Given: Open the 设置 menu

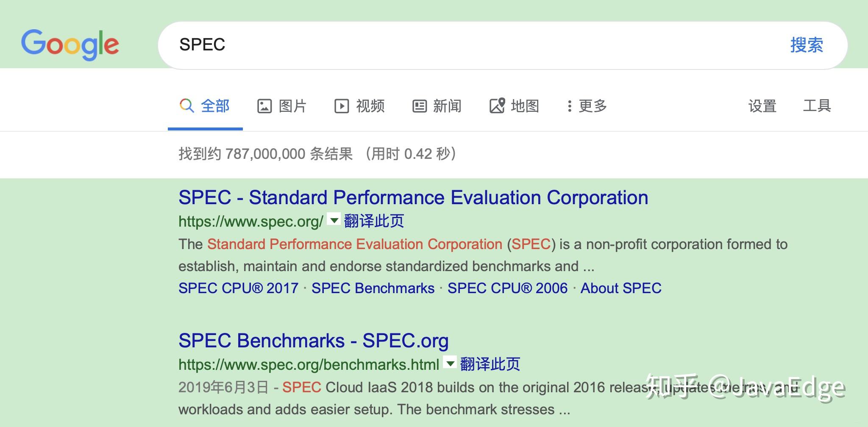Looking at the screenshot, I should 762,106.
